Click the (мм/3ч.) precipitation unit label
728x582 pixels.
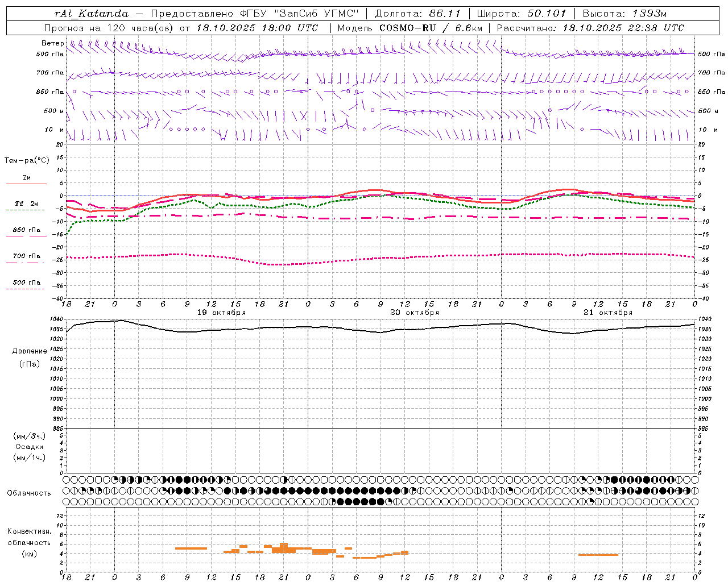point(30,436)
